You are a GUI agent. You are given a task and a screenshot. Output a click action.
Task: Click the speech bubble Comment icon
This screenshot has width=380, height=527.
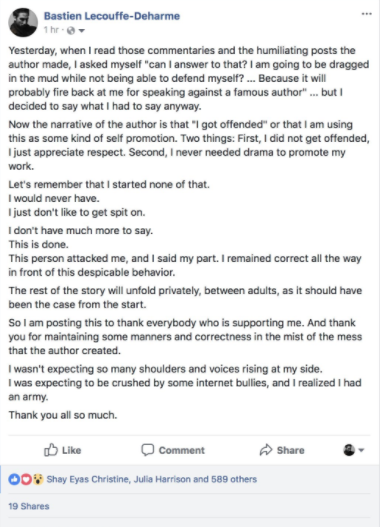pyautogui.click(x=147, y=450)
